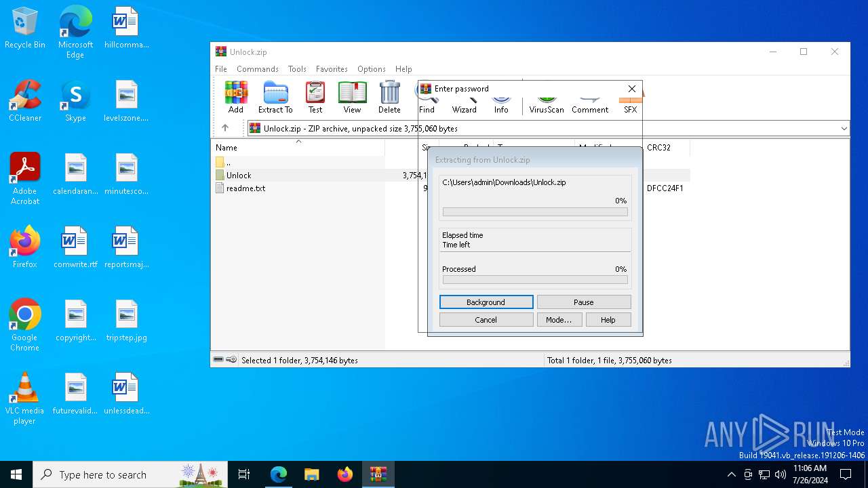Click the taskbar search box
868x488 pixels.
(130, 474)
